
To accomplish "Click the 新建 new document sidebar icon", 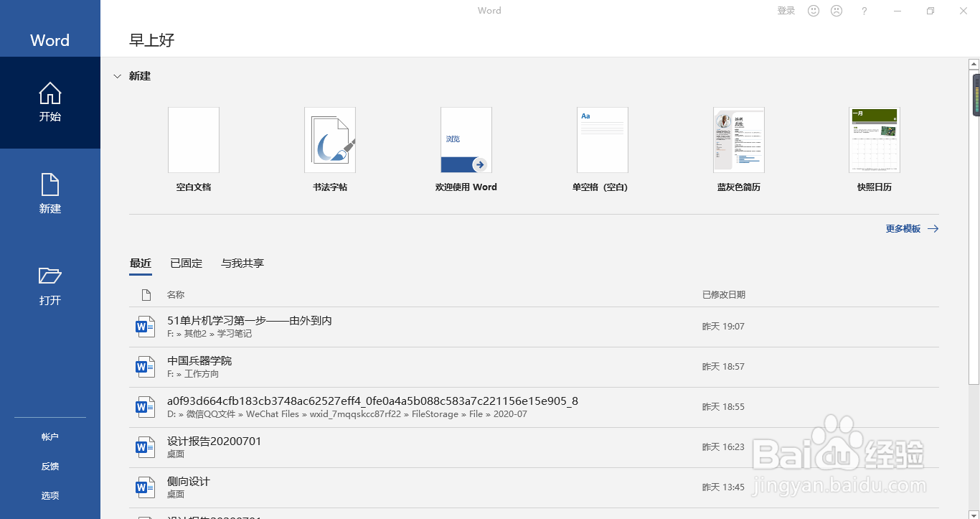I will click(50, 184).
